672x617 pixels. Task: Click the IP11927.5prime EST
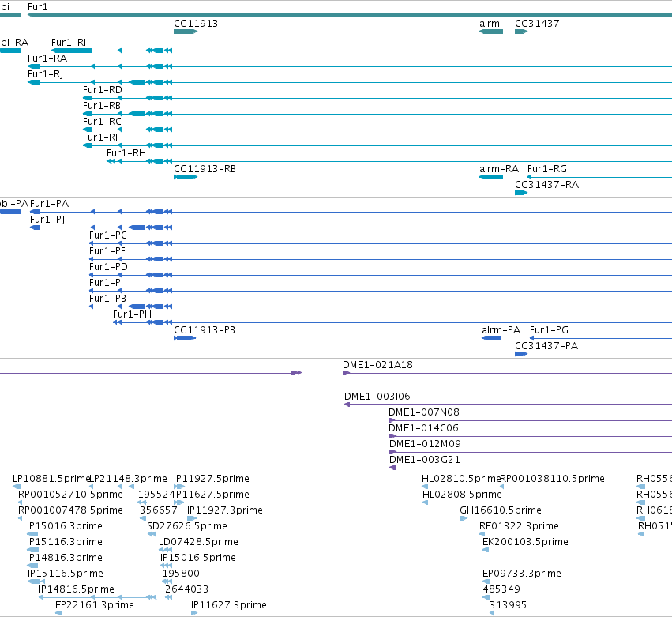(x=179, y=487)
